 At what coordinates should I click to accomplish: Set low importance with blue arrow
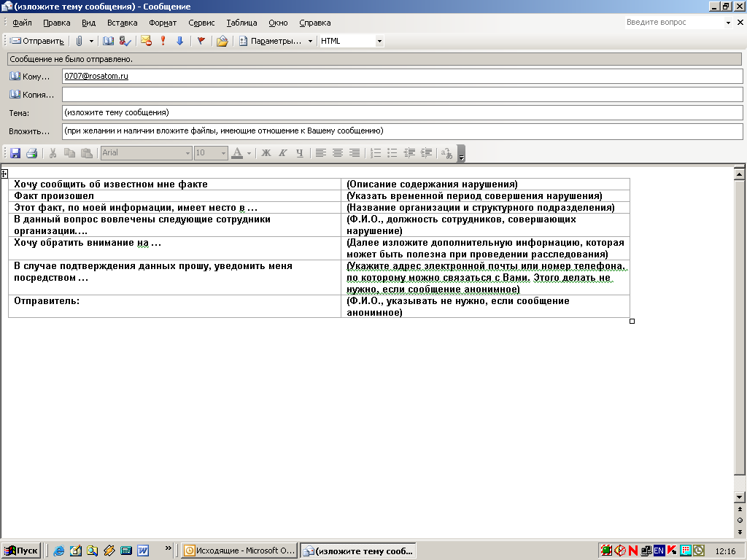click(179, 41)
